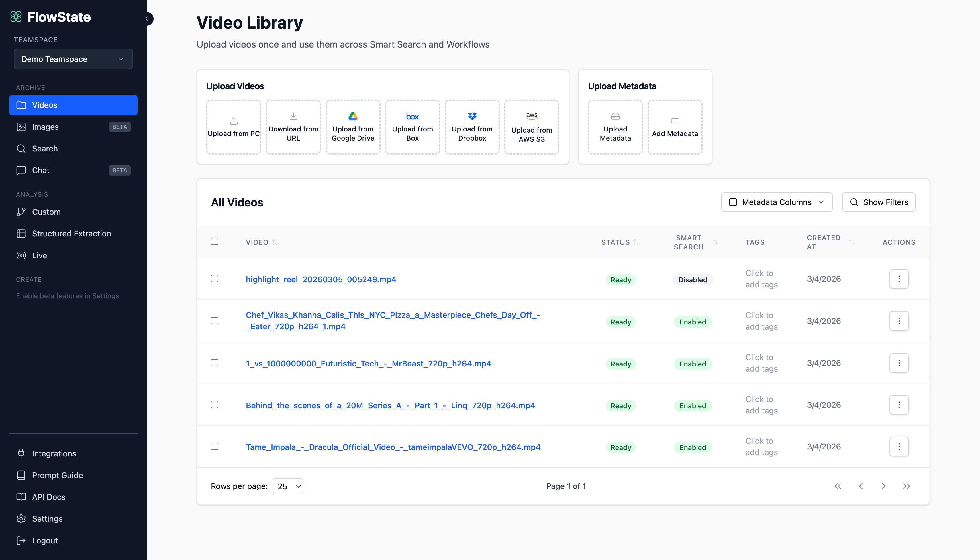Open the Demo Teamspace dropdown
Image resolution: width=980 pixels, height=560 pixels.
73,59
